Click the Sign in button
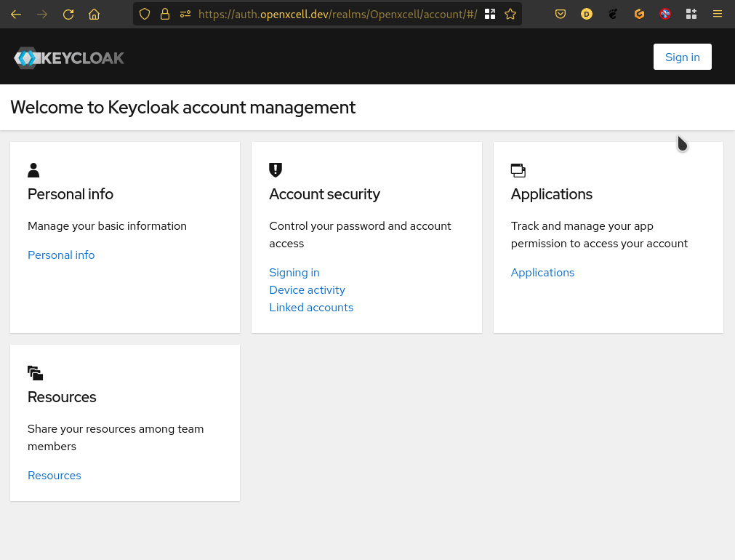Screen dimensions: 735x560 [x=682, y=57]
